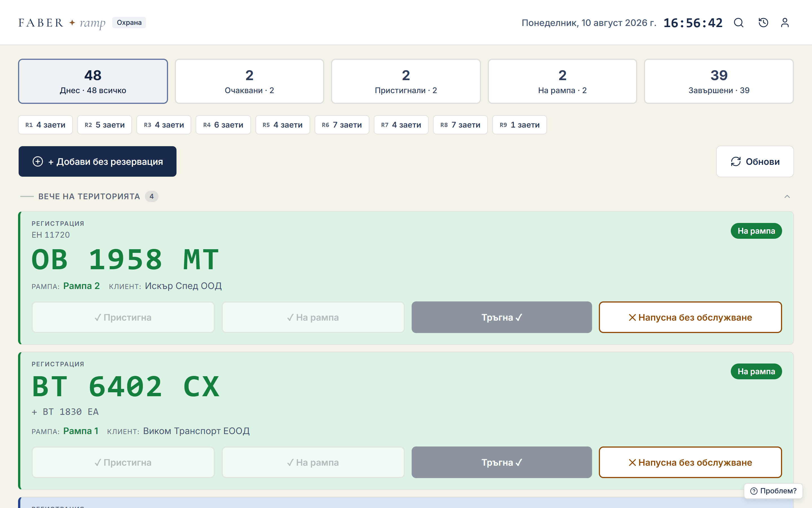Viewport: 812px width, 508px height.
Task: Select the 'На рампа · 2' filter card
Action: point(562,81)
